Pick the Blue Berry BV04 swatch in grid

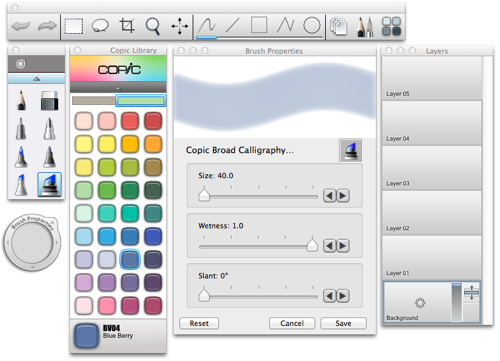pos(130,259)
